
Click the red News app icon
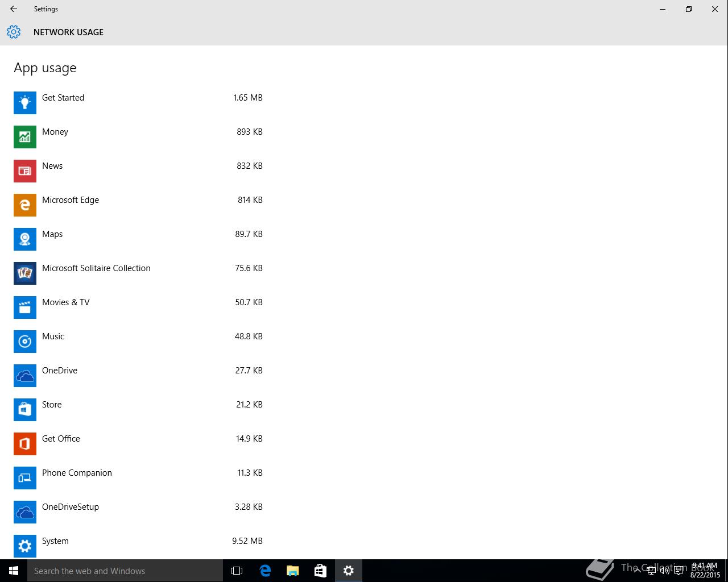(x=25, y=171)
